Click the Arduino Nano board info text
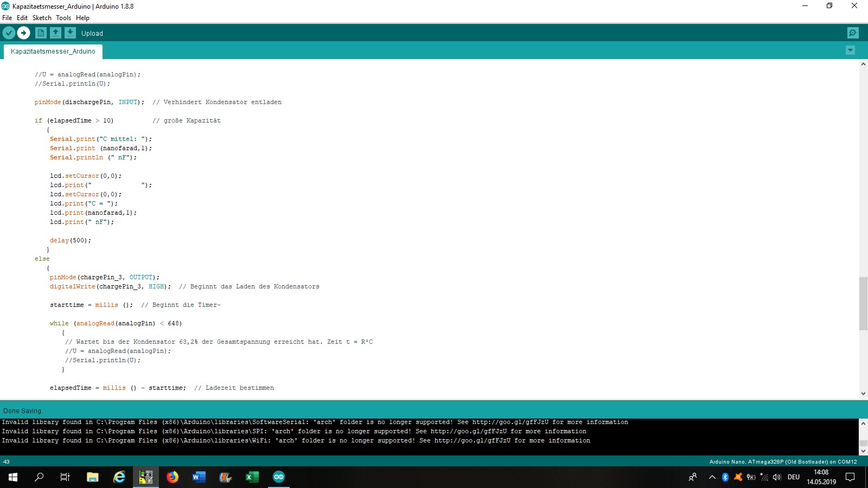 783,462
